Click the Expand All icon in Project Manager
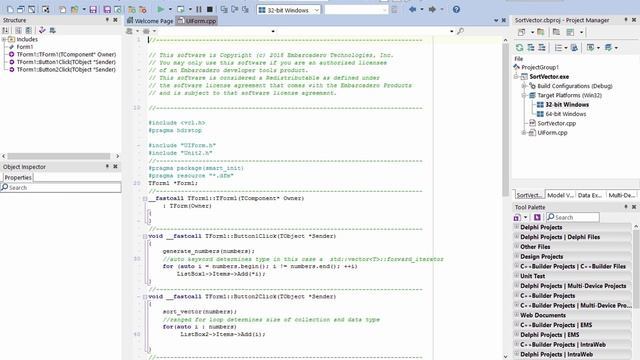This screenshot has height=360, width=640. [531, 48]
